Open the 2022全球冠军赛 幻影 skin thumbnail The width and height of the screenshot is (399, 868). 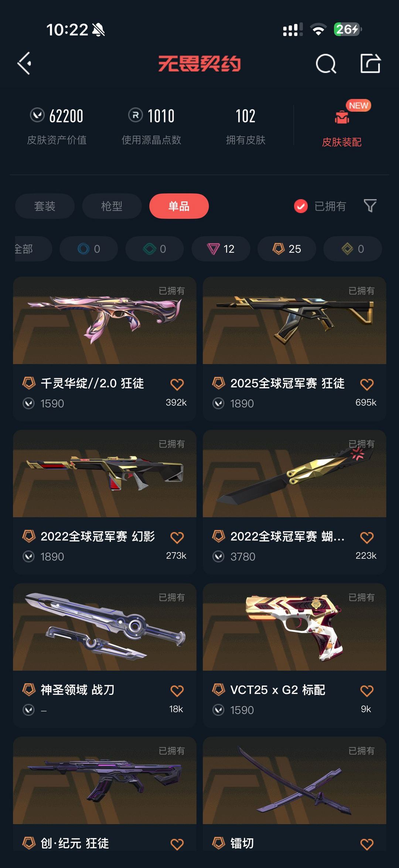point(105,473)
